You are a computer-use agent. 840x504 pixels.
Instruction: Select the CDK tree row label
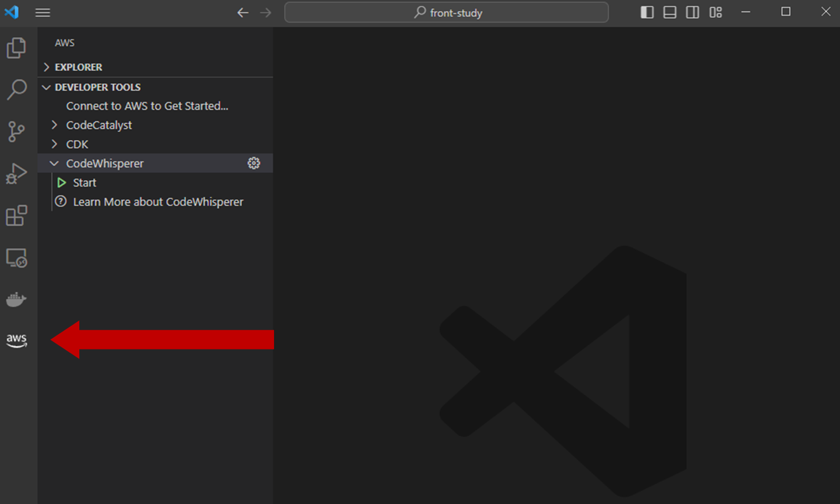click(77, 145)
